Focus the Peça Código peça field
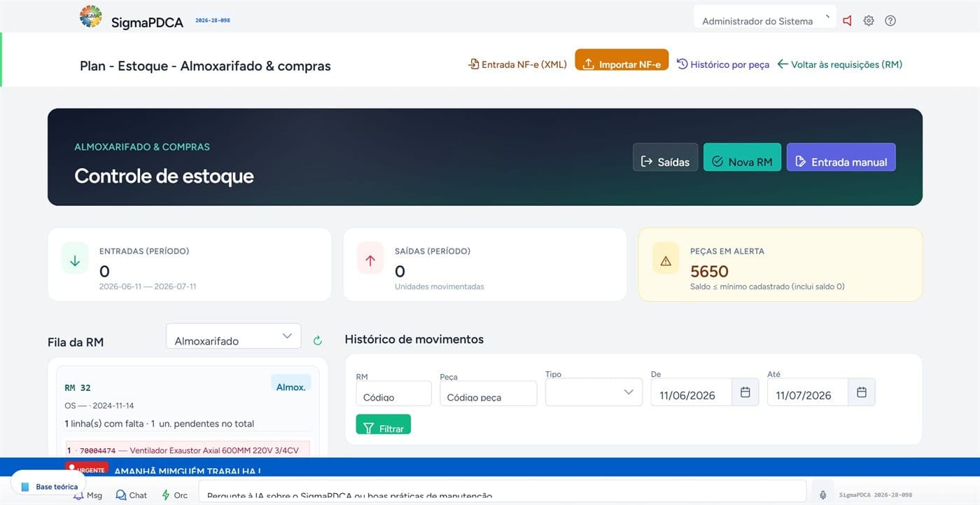The image size is (980, 505). [489, 394]
